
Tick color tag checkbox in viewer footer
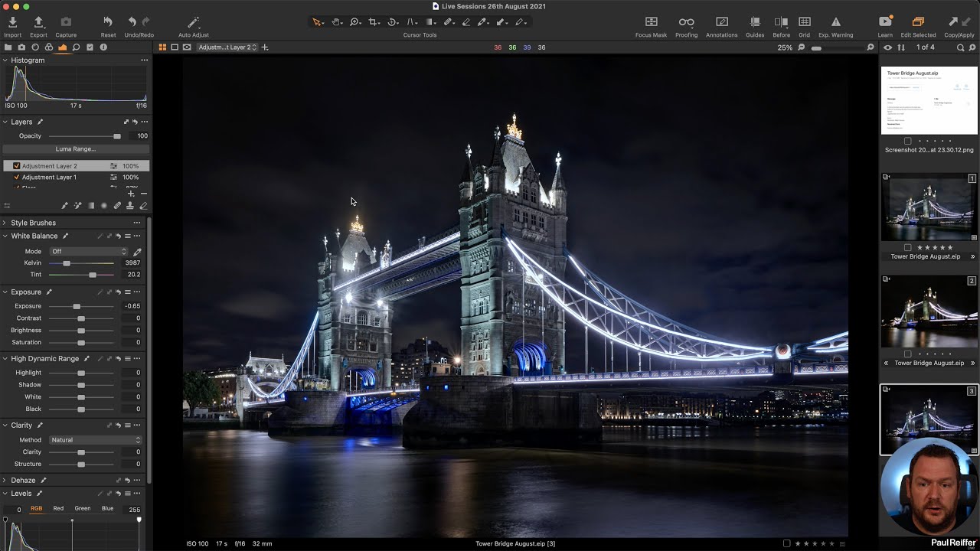point(786,543)
